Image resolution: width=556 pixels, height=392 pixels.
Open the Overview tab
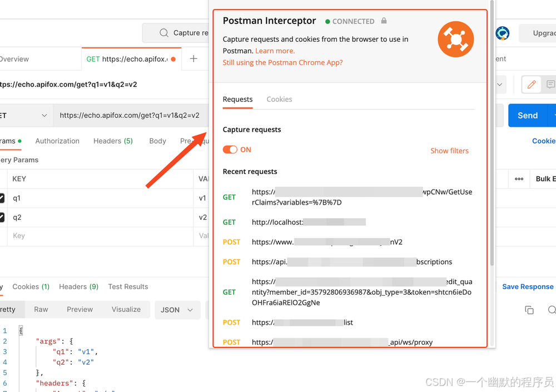click(14, 59)
